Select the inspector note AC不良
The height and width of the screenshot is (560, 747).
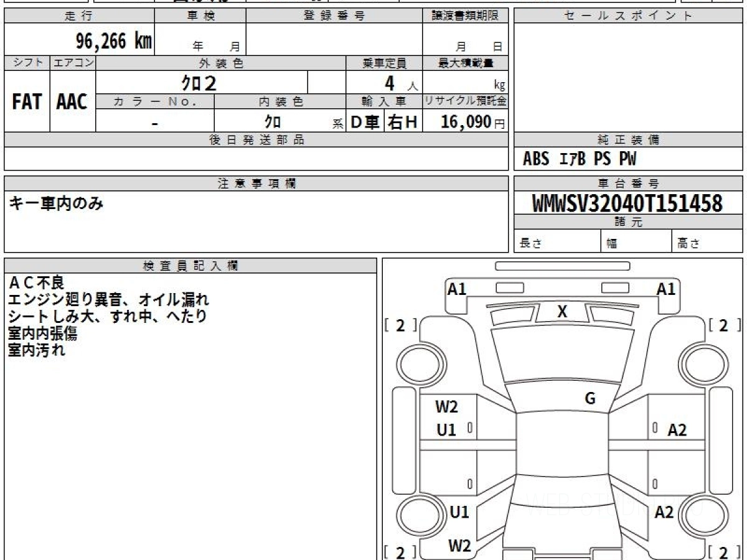[x=36, y=283]
